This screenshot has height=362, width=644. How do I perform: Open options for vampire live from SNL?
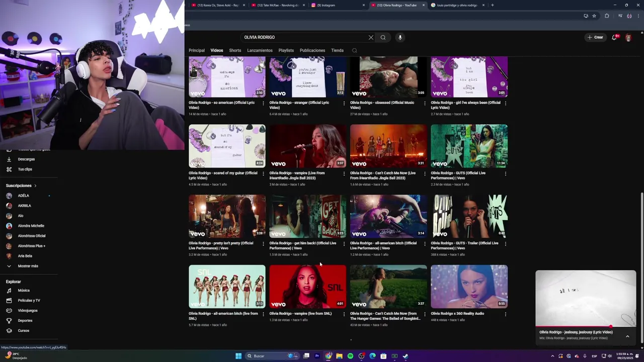pos(344,314)
